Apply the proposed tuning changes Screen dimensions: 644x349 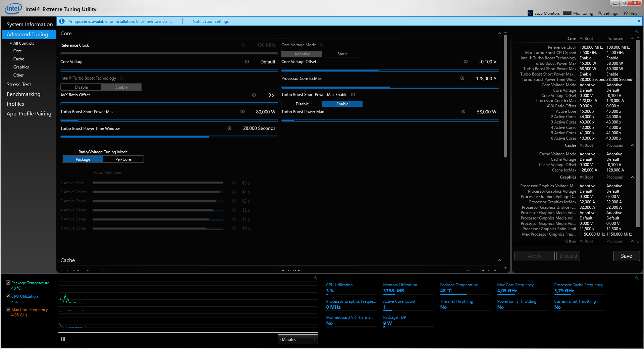click(535, 256)
